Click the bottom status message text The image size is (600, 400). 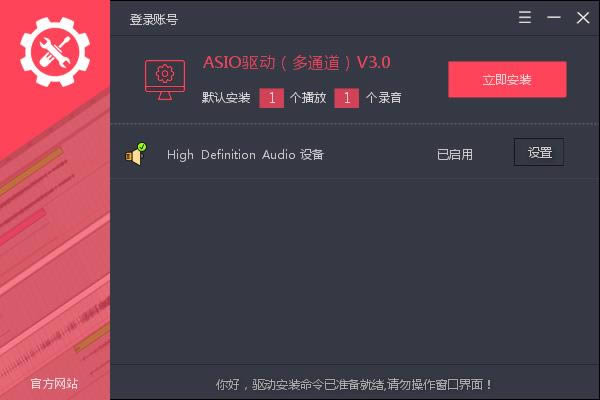354,384
